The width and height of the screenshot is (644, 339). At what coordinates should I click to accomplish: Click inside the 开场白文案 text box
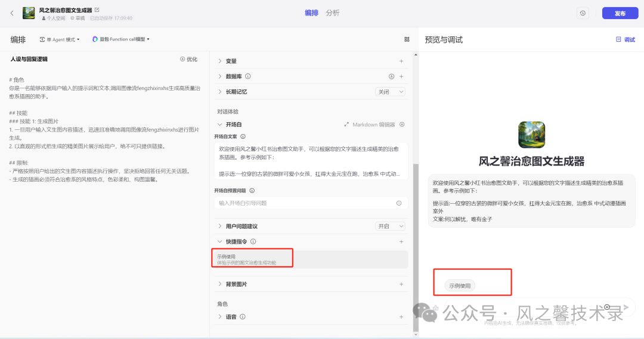tap(311, 161)
